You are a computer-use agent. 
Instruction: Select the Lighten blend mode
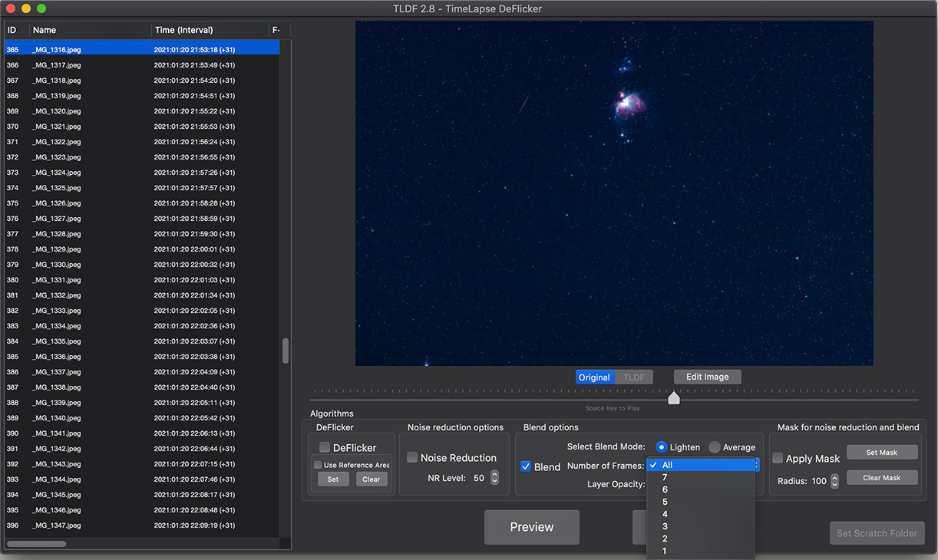pyautogui.click(x=662, y=447)
